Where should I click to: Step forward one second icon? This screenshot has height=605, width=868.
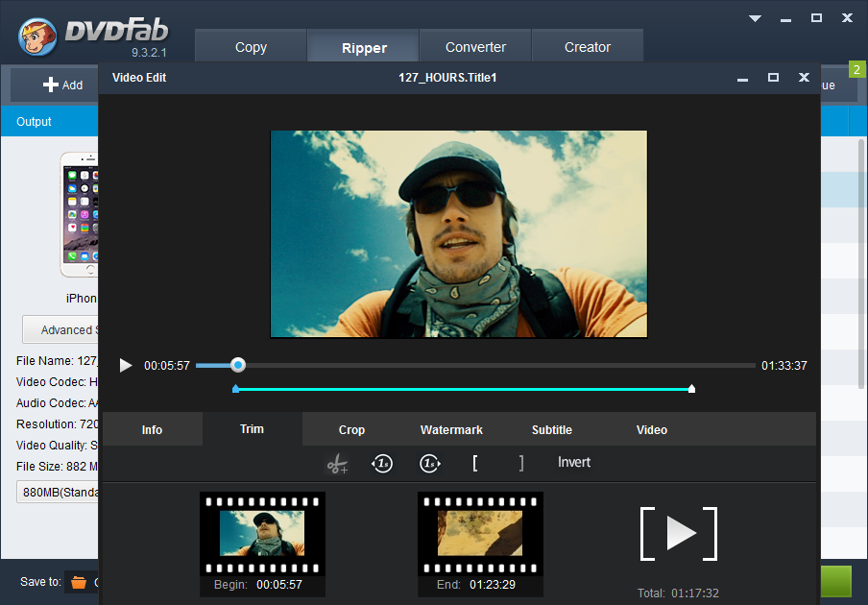click(429, 463)
